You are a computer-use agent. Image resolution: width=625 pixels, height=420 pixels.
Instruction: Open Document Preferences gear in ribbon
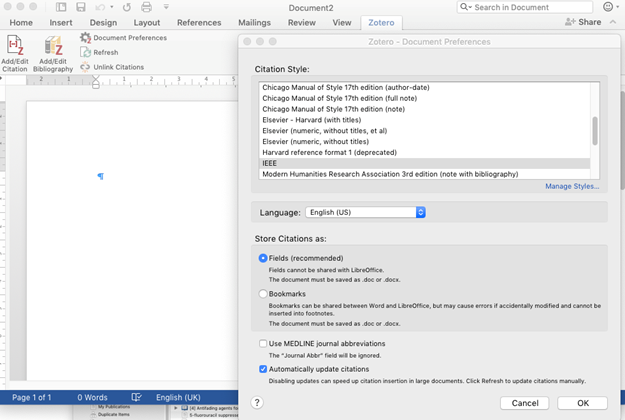pos(85,37)
